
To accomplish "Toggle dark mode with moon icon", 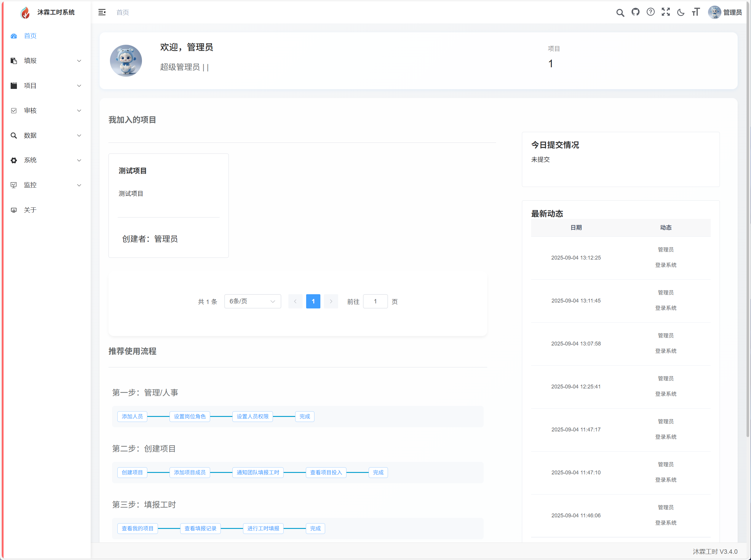I will tap(680, 12).
